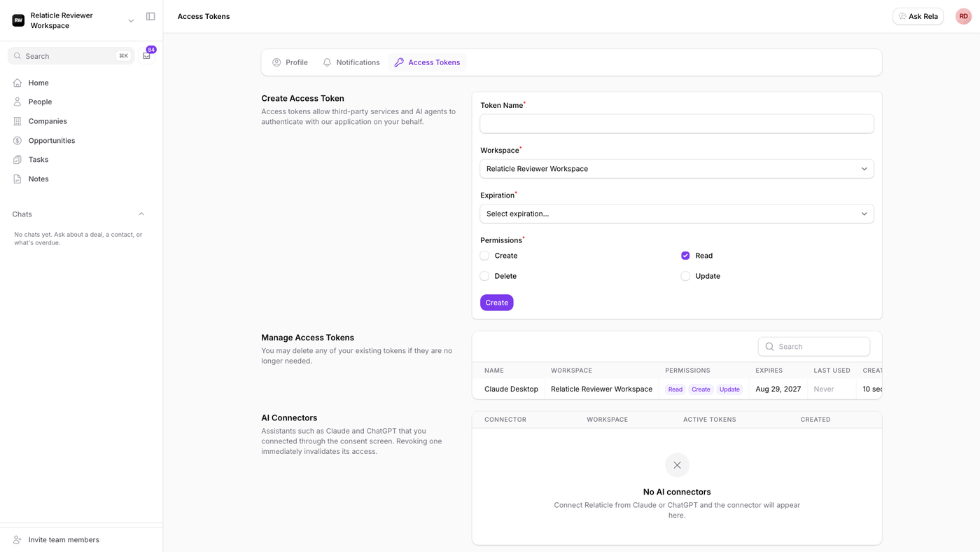Enable the Delete permission checkbox
980x552 pixels.
coord(484,276)
